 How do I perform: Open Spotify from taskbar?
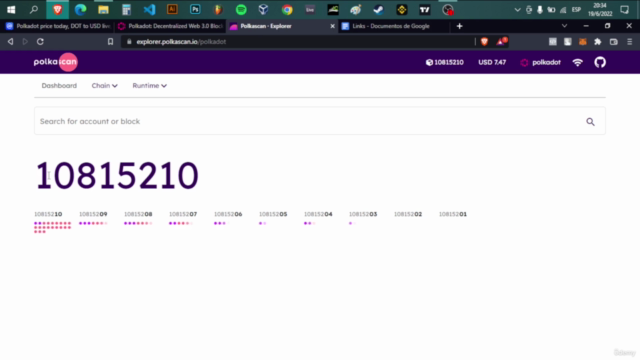pos(241,9)
